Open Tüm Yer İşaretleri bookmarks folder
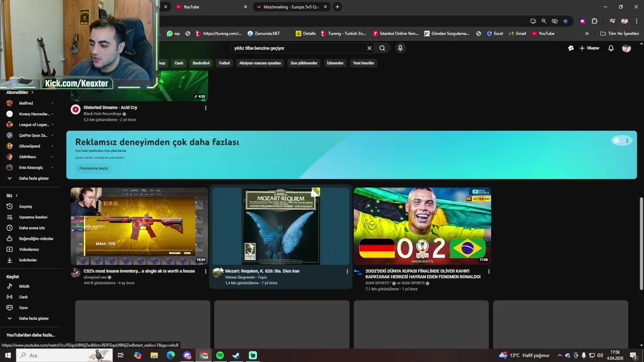Image resolution: width=644 pixels, height=362 pixels. (x=620, y=34)
